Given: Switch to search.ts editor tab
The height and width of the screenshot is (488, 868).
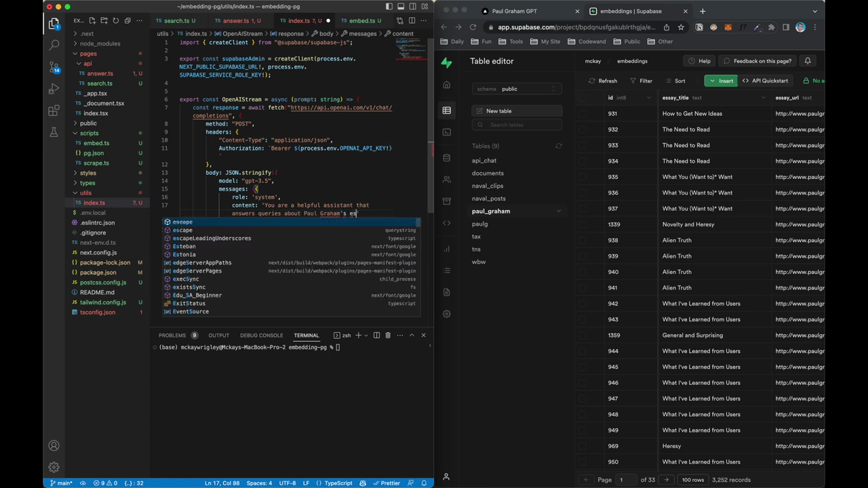Looking at the screenshot, I should (x=176, y=20).
